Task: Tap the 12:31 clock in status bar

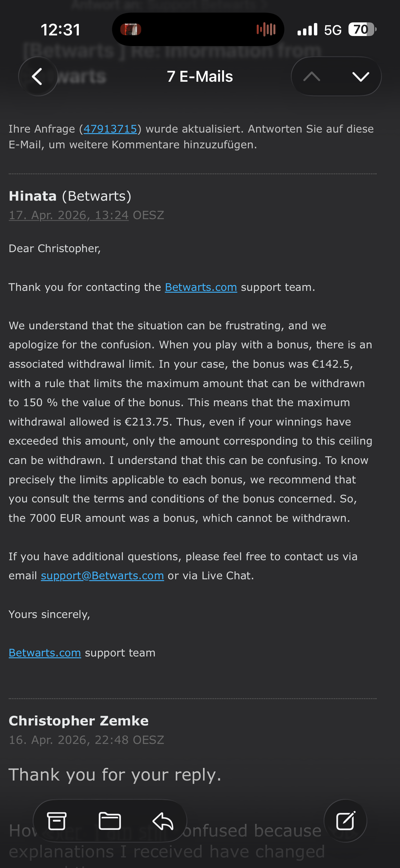Action: click(61, 30)
